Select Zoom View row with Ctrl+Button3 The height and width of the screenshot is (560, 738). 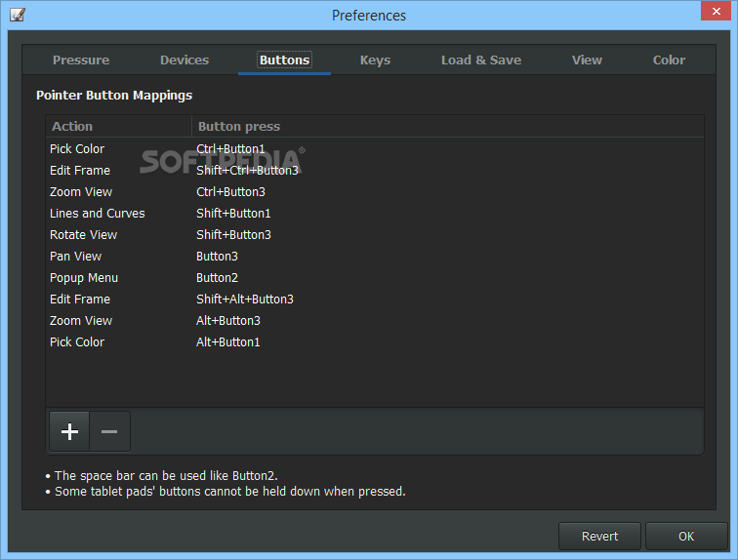[x=375, y=192]
